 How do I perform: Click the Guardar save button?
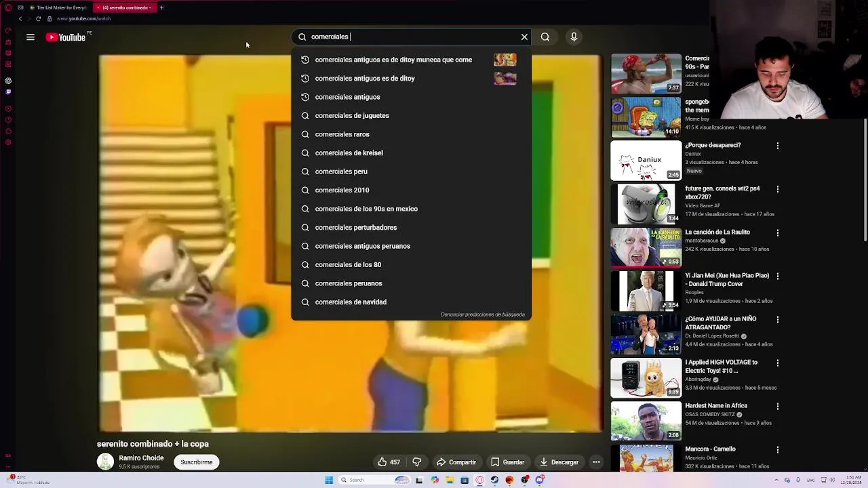(508, 462)
